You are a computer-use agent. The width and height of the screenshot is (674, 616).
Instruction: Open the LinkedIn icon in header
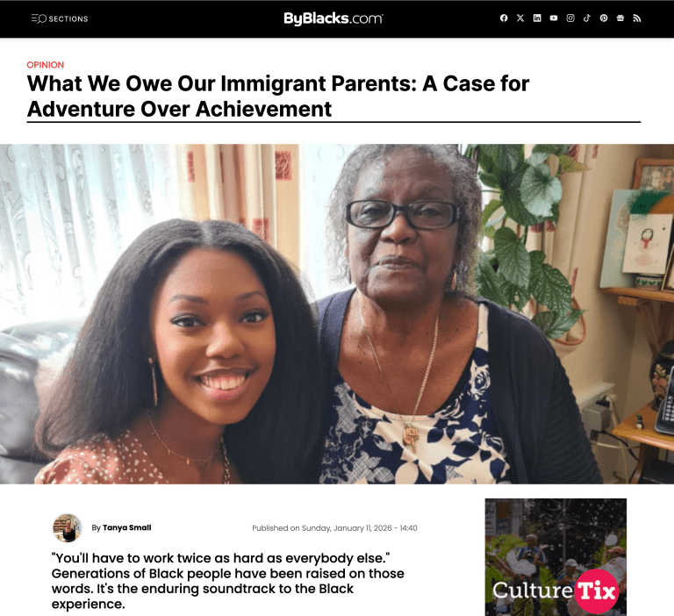click(x=537, y=18)
